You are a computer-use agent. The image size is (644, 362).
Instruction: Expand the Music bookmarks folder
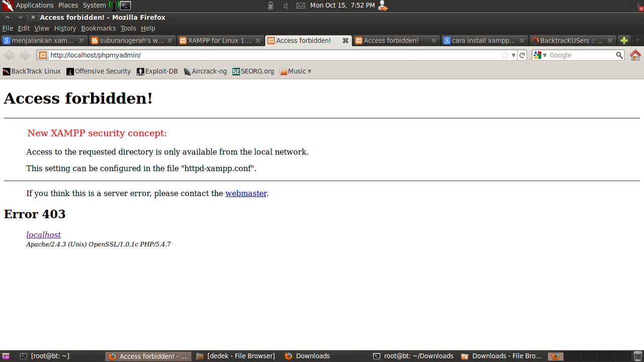296,71
